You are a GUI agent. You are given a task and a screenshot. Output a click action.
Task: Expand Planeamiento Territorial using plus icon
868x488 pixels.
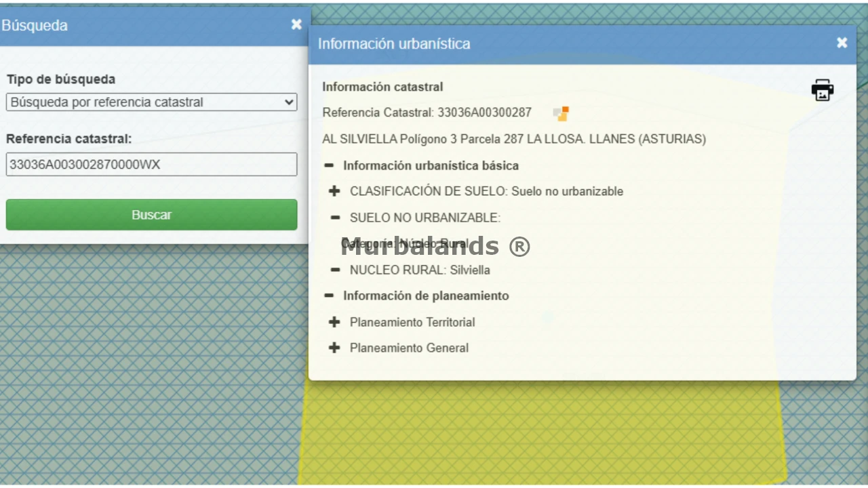(334, 322)
